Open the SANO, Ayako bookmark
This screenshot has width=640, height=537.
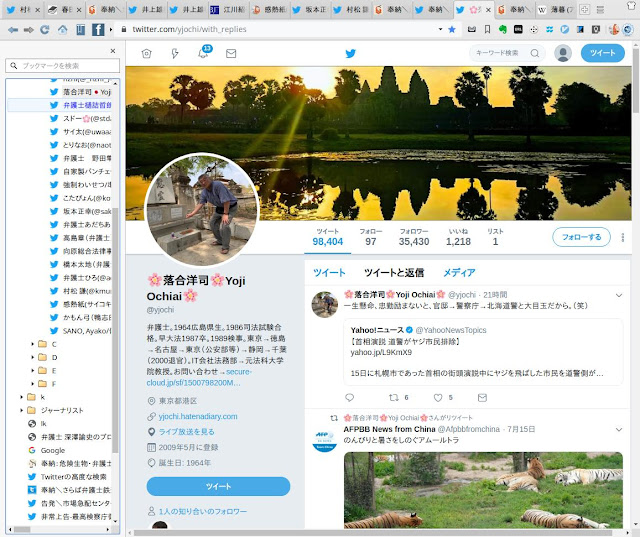click(x=80, y=331)
